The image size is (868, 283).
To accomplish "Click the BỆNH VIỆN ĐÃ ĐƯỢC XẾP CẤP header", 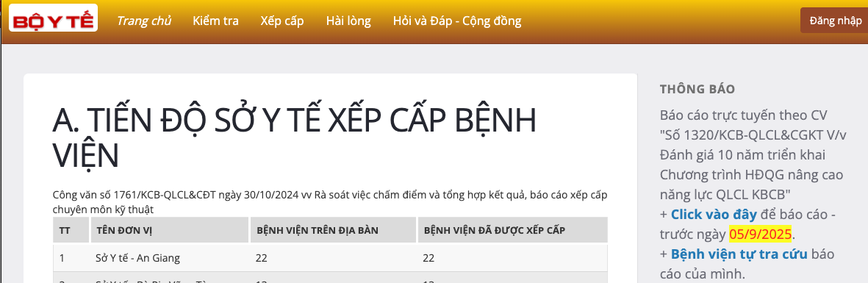I will (x=512, y=230).
